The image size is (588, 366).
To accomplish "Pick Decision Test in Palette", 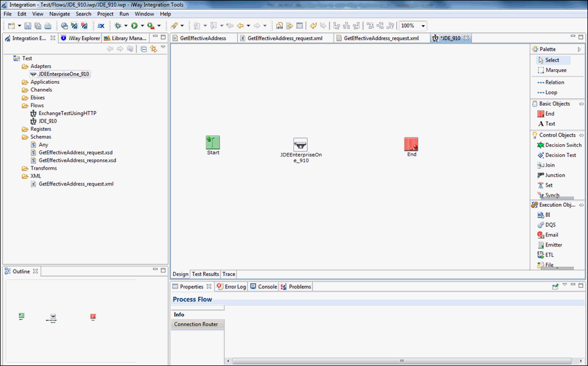I will pyautogui.click(x=557, y=155).
